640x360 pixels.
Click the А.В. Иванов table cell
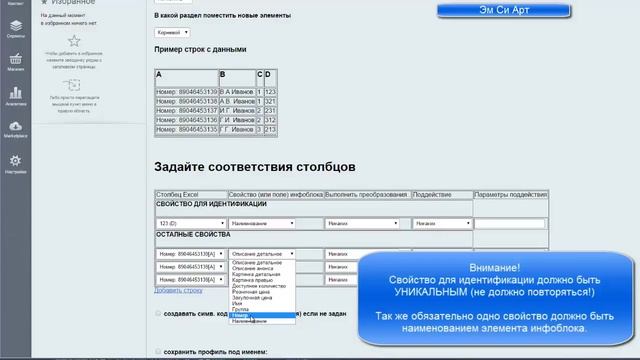click(237, 101)
